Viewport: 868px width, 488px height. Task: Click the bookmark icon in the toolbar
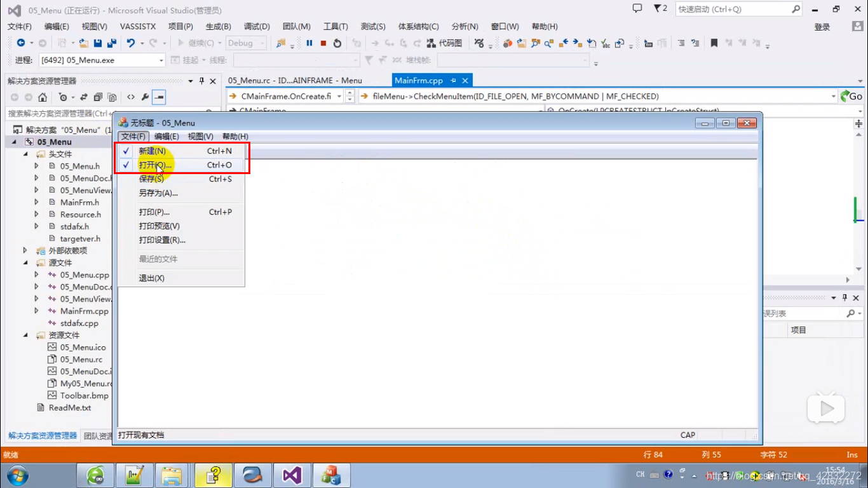point(714,43)
